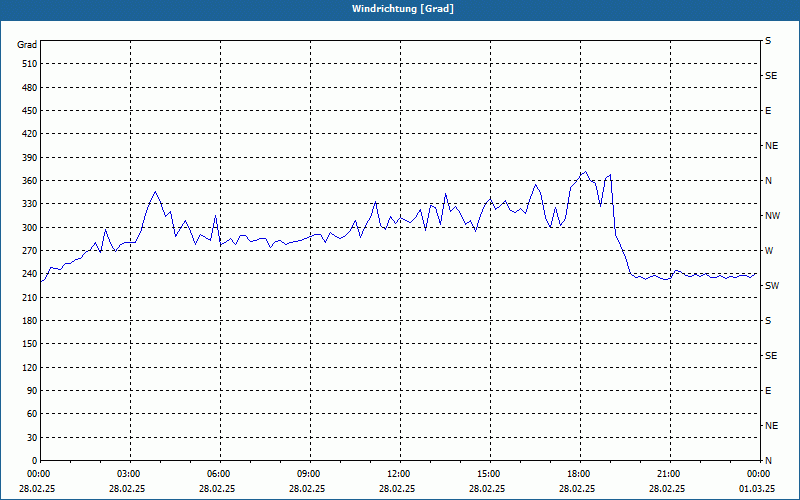
Task: Click the 28.02.25 date under 12:00
Action: [x=397, y=489]
